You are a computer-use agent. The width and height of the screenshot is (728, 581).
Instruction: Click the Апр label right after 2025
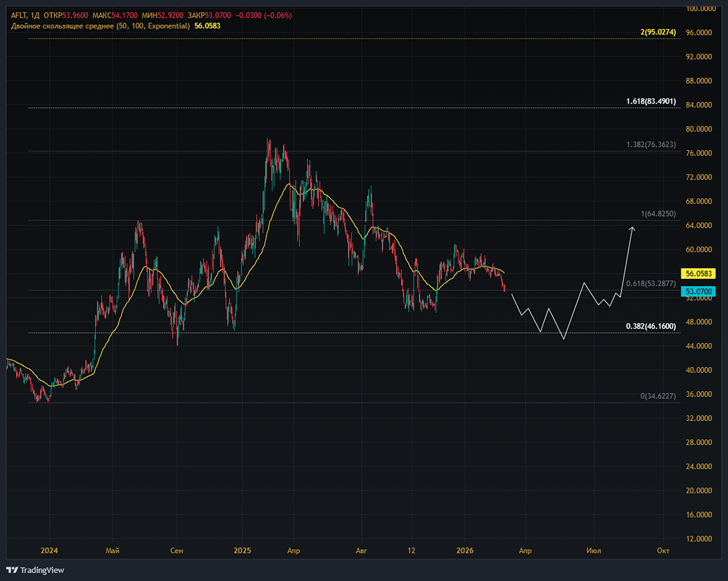coord(293,551)
